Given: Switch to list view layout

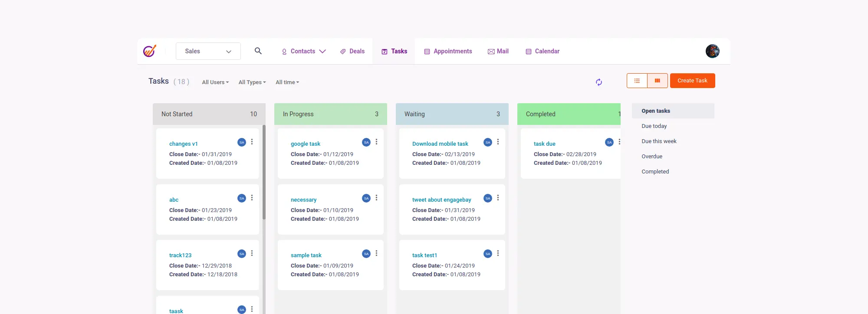Looking at the screenshot, I should point(637,81).
